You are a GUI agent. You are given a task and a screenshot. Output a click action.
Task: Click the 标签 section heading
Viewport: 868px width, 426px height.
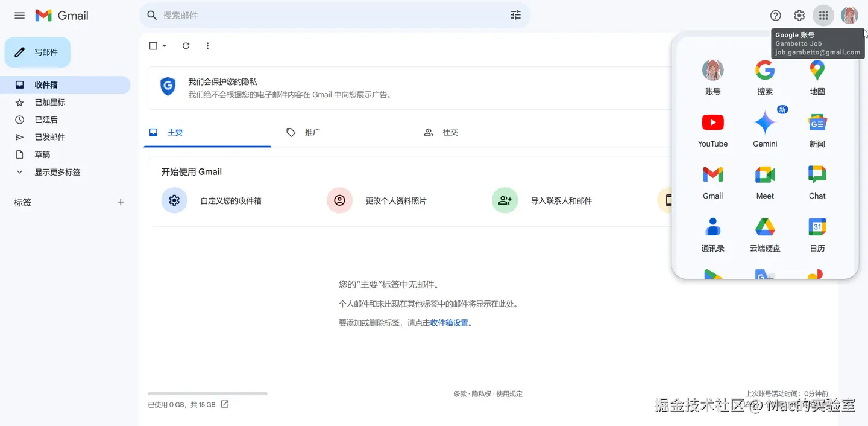[22, 203]
